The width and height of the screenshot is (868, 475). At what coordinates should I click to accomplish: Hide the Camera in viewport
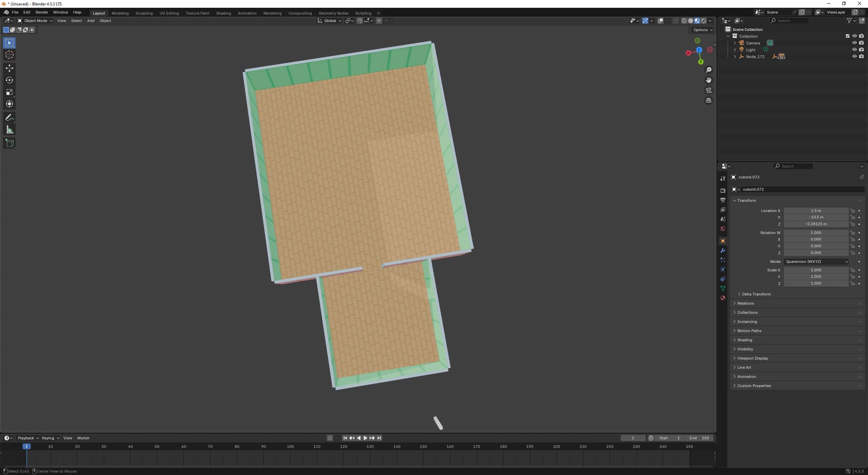click(x=854, y=43)
